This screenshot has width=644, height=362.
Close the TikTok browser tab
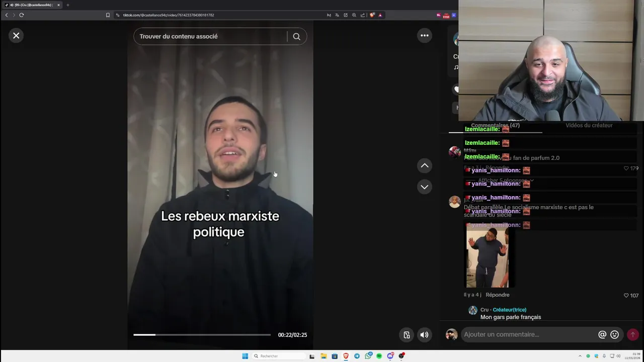point(58,5)
